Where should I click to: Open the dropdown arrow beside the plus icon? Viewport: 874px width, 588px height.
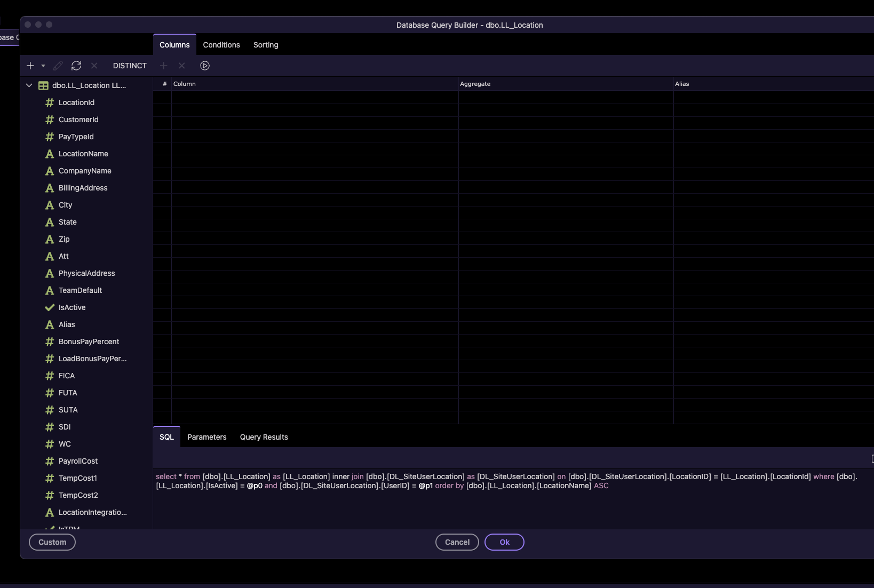43,66
